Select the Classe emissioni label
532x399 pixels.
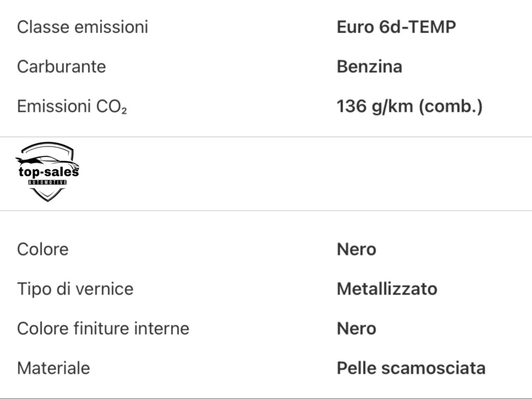pos(82,27)
